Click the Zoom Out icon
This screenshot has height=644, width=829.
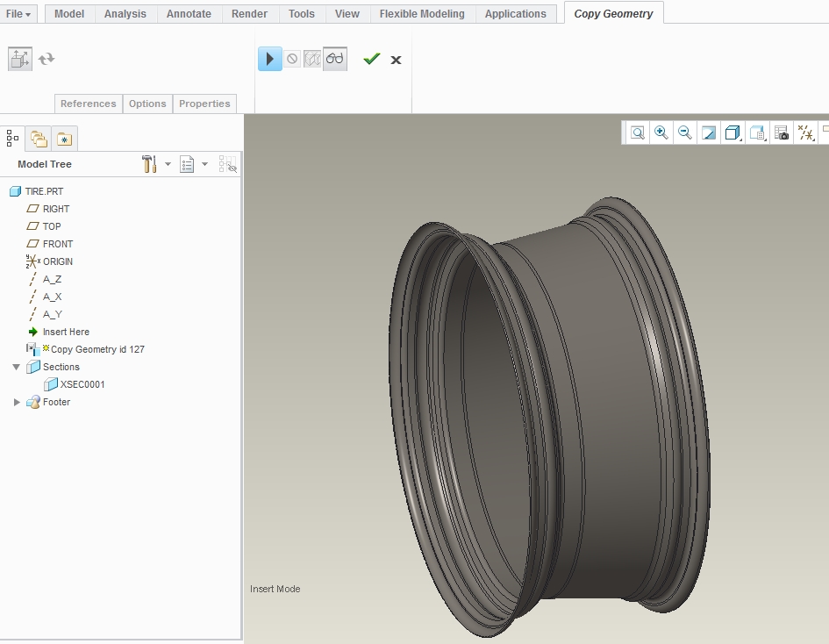tap(684, 132)
